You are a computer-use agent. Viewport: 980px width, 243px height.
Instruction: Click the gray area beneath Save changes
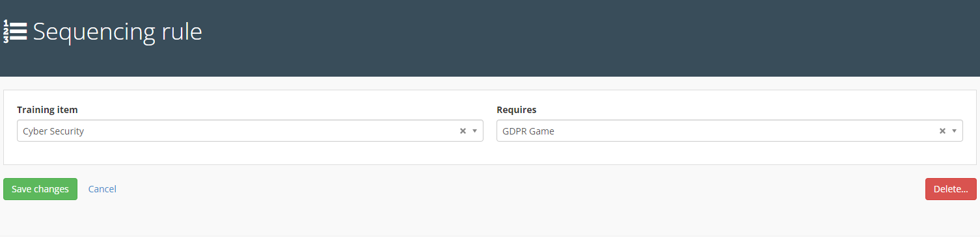pos(40,218)
